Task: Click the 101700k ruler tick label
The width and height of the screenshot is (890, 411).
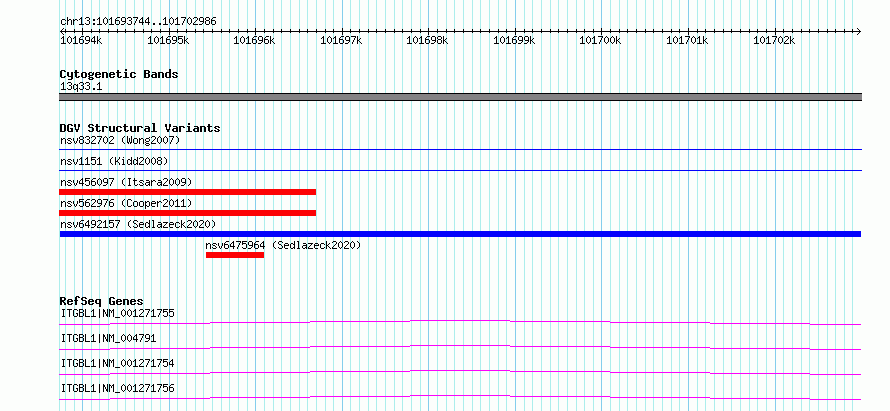Action: [600, 40]
